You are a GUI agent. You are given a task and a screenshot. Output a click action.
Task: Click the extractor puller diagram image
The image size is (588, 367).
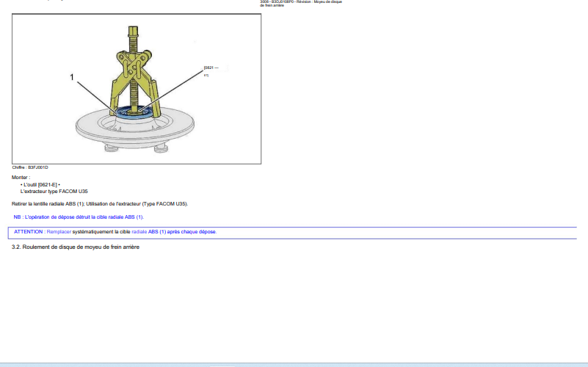click(137, 89)
